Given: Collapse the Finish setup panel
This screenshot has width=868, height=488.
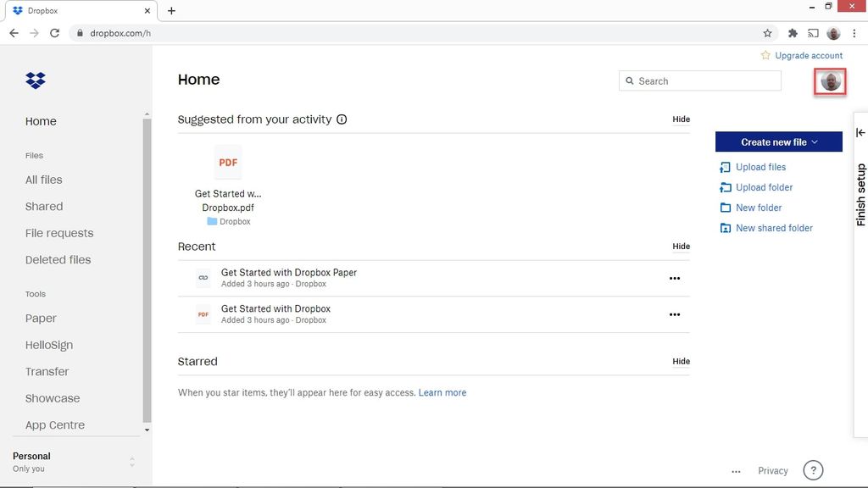Looking at the screenshot, I should 860,132.
